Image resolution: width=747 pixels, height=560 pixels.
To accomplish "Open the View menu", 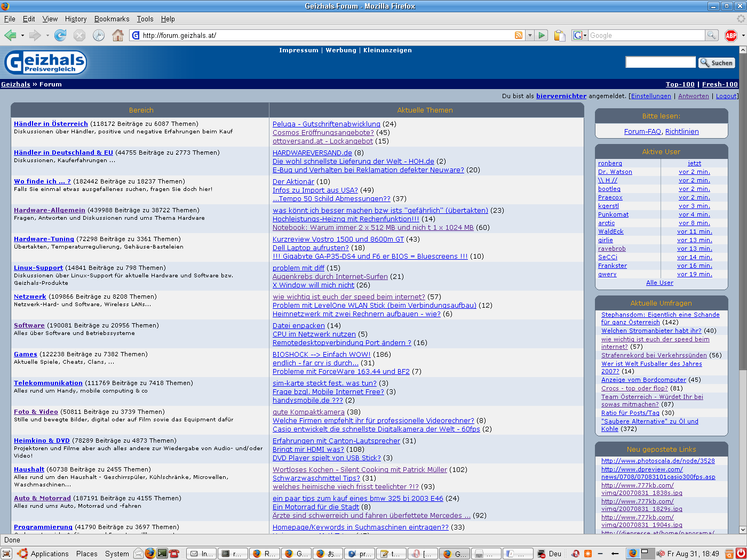I will [50, 19].
